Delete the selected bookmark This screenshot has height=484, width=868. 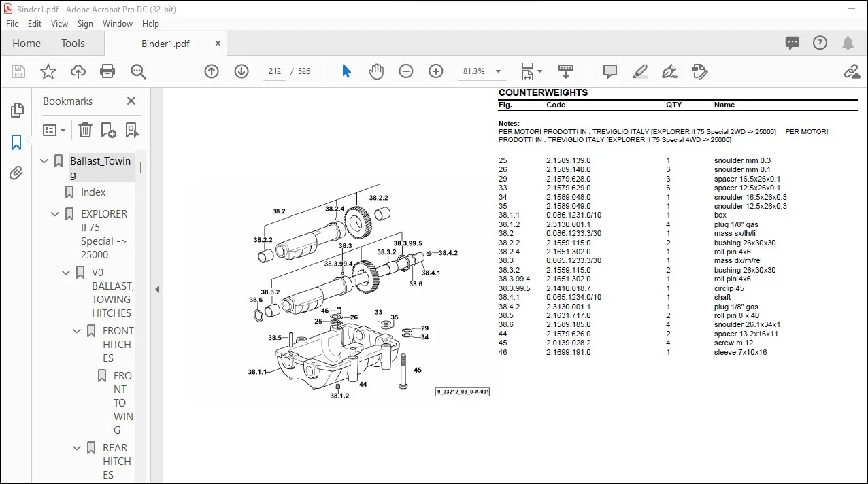(85, 130)
